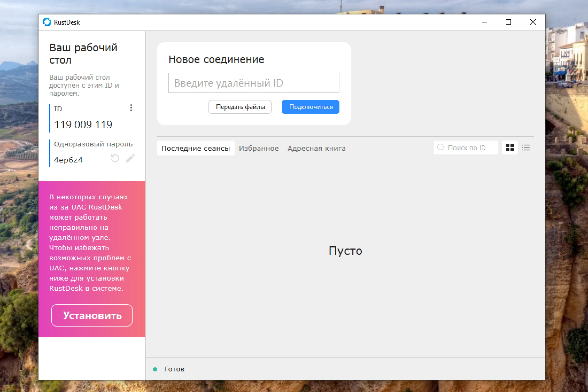Click the Передать файлы button
This screenshot has width=588, height=392.
(x=240, y=107)
